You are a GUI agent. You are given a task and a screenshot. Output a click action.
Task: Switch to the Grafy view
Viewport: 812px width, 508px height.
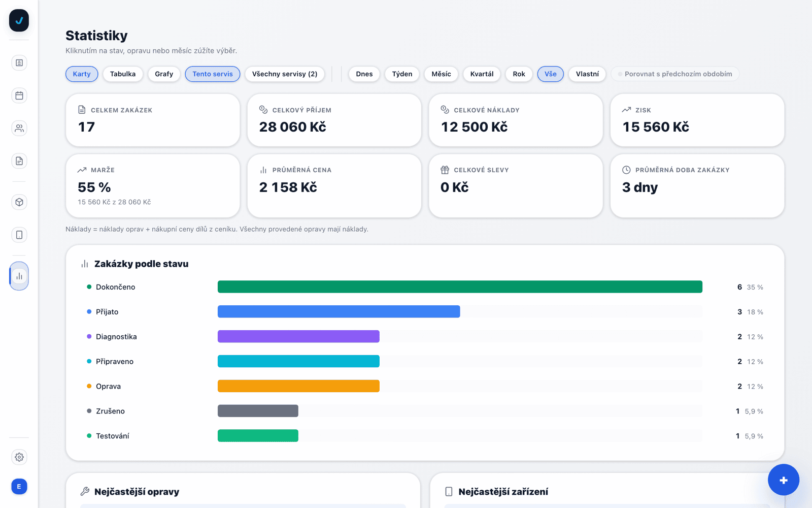(x=164, y=74)
